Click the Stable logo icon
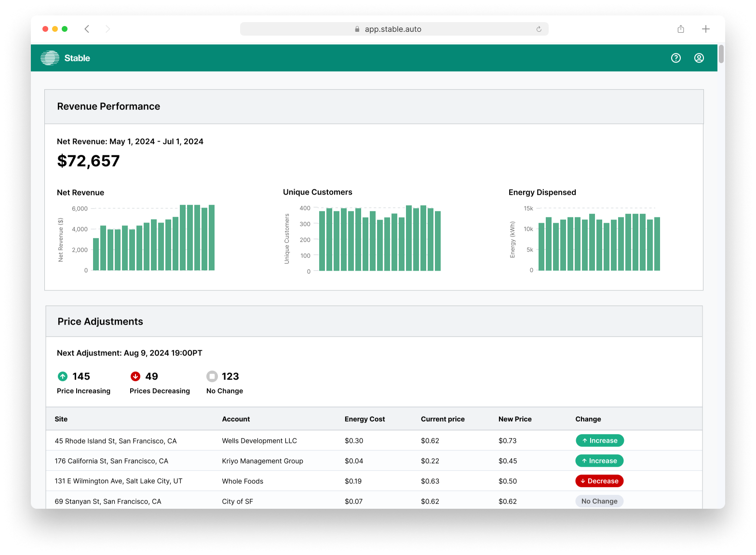 pos(50,58)
